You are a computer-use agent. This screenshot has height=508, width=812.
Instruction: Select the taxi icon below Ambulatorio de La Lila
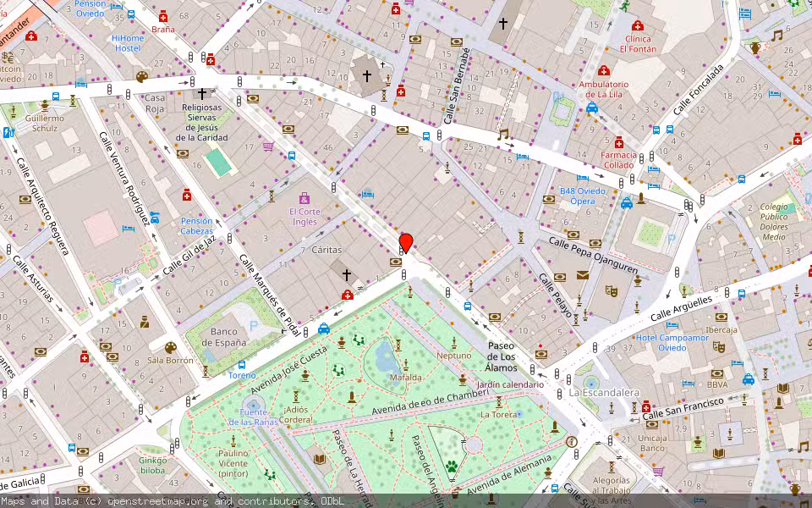(591, 108)
